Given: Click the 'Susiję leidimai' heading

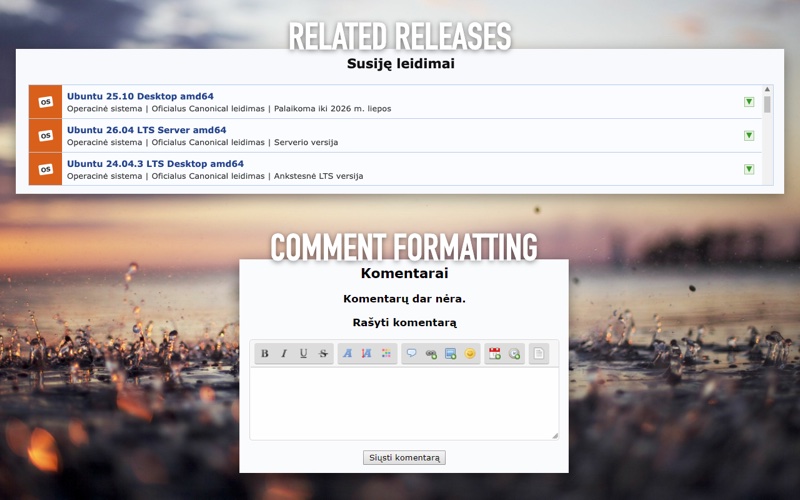Looking at the screenshot, I should pos(401,64).
